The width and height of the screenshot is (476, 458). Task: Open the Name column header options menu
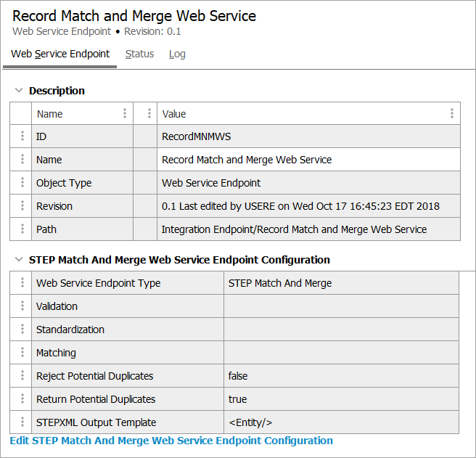pos(125,114)
